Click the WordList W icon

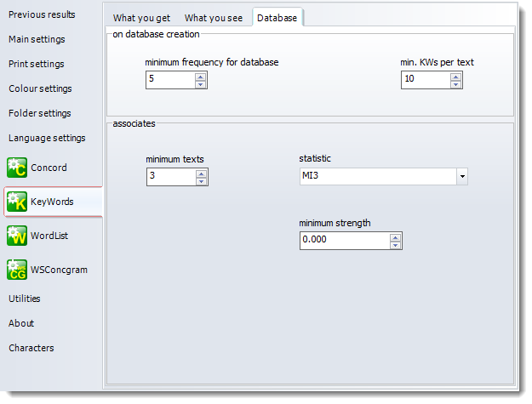pyautogui.click(x=17, y=236)
